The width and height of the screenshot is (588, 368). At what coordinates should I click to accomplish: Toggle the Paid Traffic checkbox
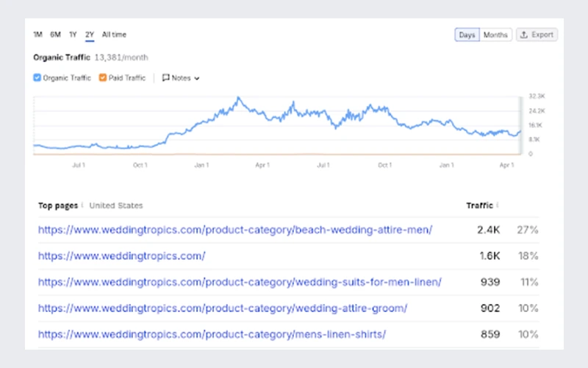(x=103, y=78)
